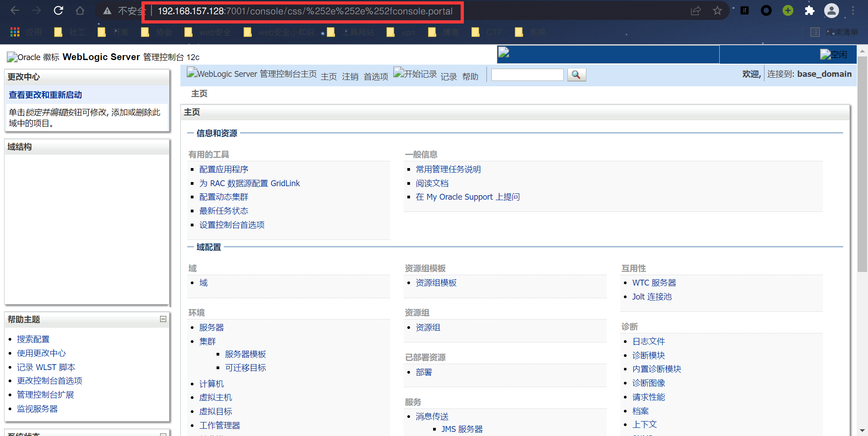
Task: Open the browser home page icon
Action: click(x=80, y=10)
